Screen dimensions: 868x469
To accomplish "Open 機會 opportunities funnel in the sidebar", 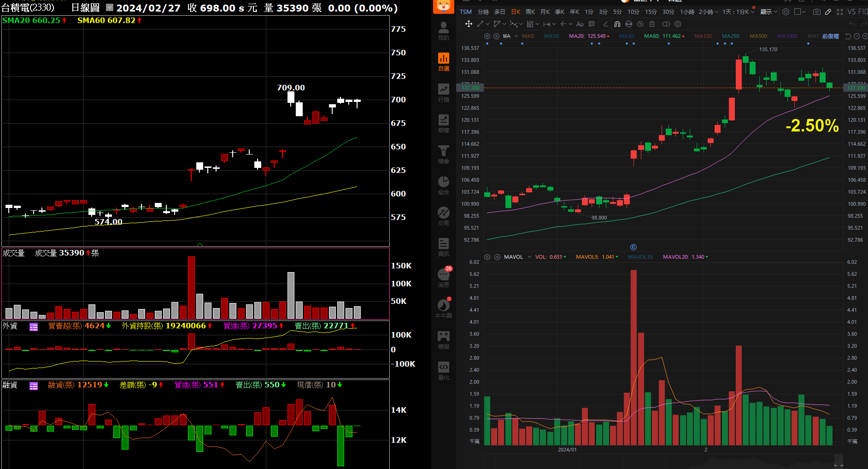I will click(x=443, y=154).
